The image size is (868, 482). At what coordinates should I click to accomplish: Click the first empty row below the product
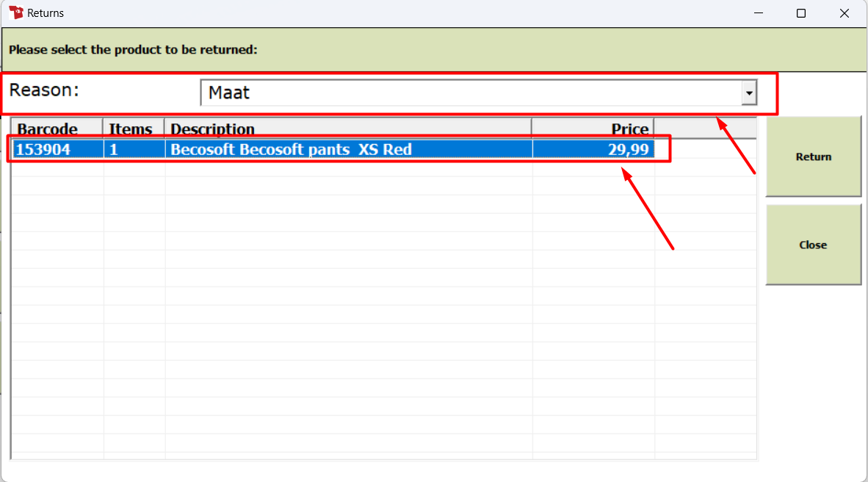383,168
